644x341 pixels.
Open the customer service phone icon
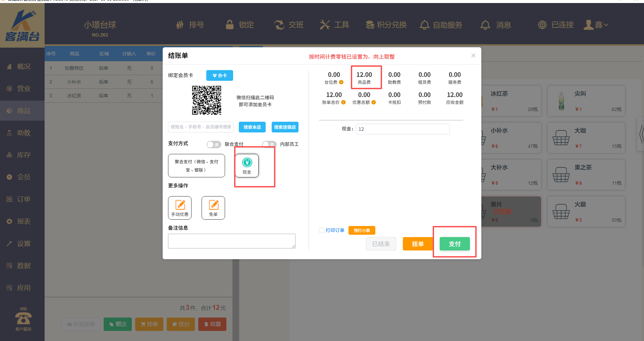click(x=23, y=317)
